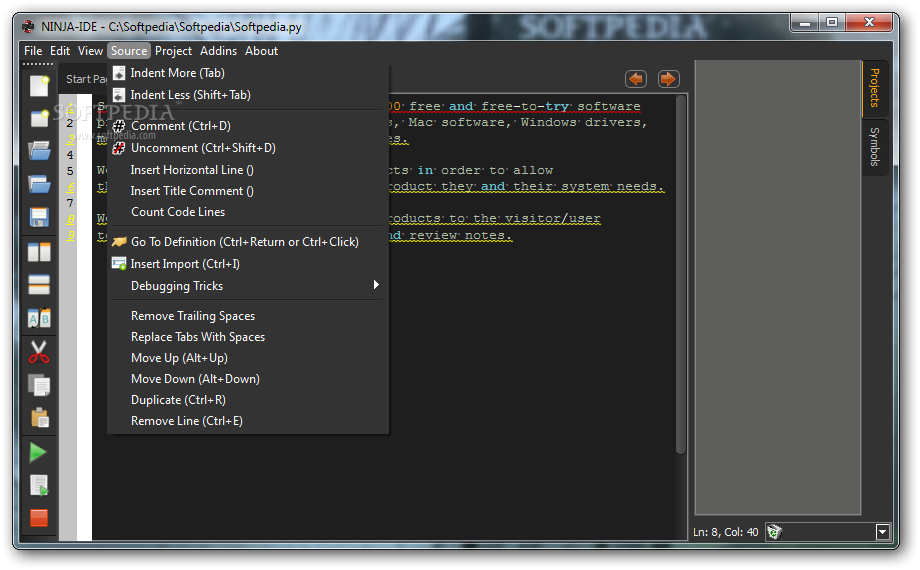The width and height of the screenshot is (920, 570).
Task: Select Replace Tabs With Spaces
Action: (248, 337)
